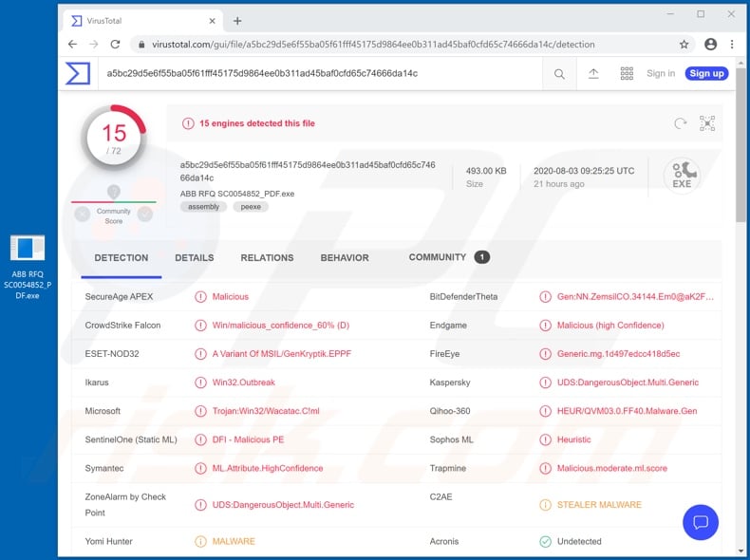Open the upload file icon
Image resolution: width=750 pixels, height=560 pixels.
click(593, 74)
